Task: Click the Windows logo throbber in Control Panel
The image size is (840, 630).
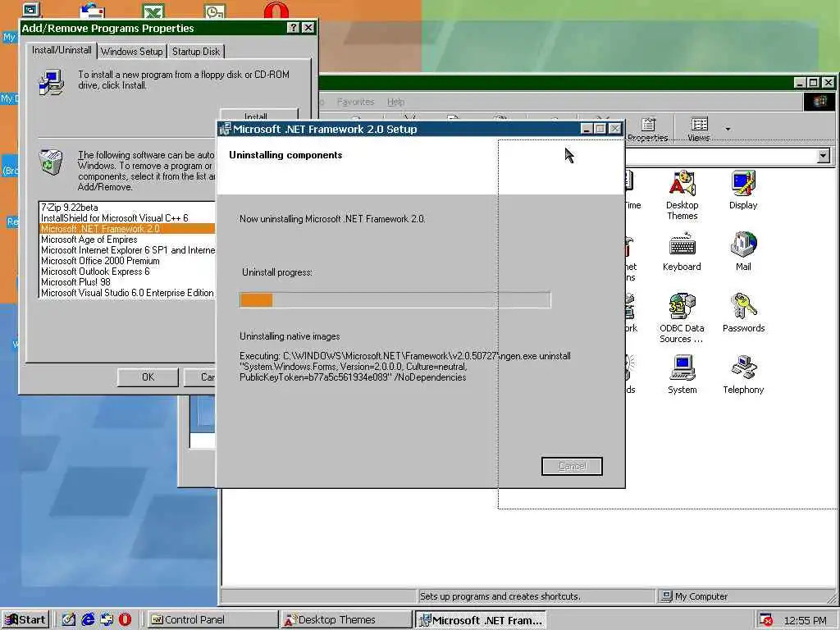Action: coord(819,102)
